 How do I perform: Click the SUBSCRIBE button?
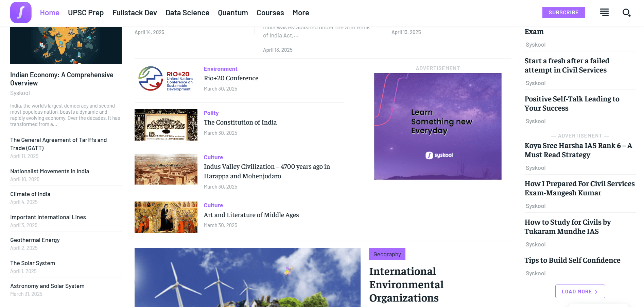563,12
